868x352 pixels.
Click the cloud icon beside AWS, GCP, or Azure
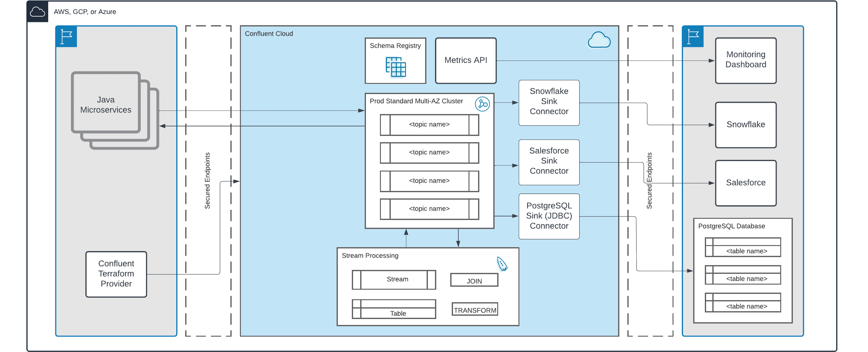[x=37, y=12]
